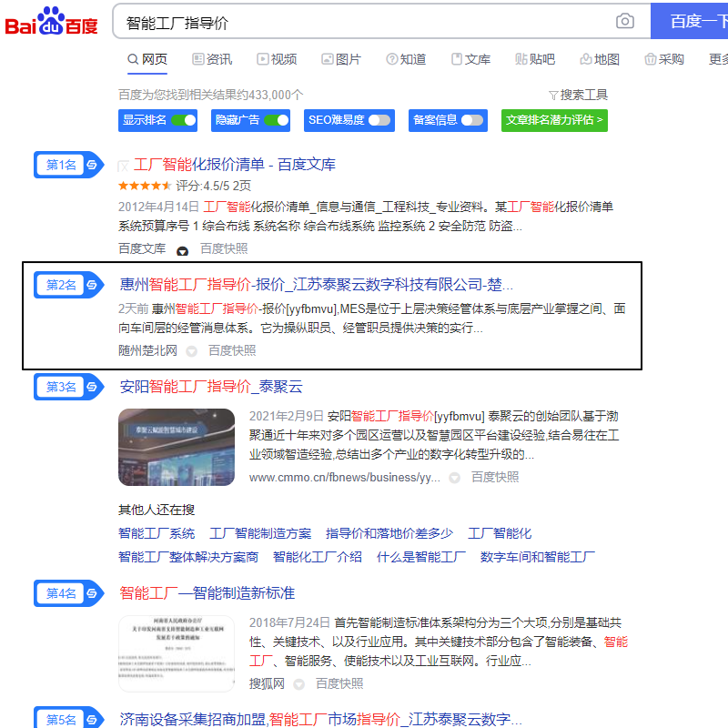Search related 工厂智能制造方案
728x728 pixels.
[260, 533]
